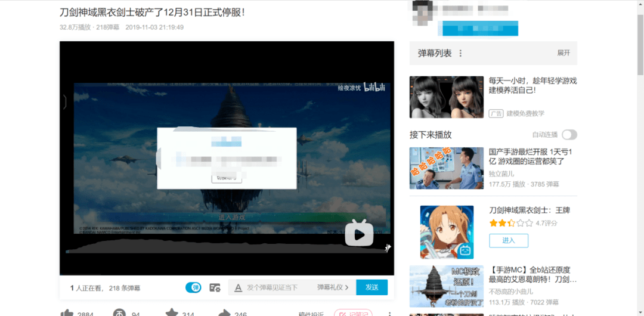The width and height of the screenshot is (644, 316).
Task: Open the 【手游MC】 recommended video title
Action: (532, 274)
